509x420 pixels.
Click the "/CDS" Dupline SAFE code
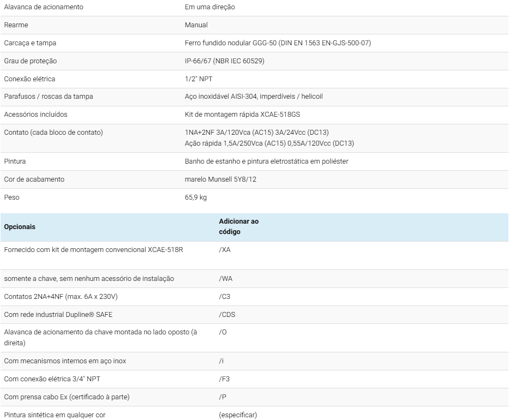(227, 315)
